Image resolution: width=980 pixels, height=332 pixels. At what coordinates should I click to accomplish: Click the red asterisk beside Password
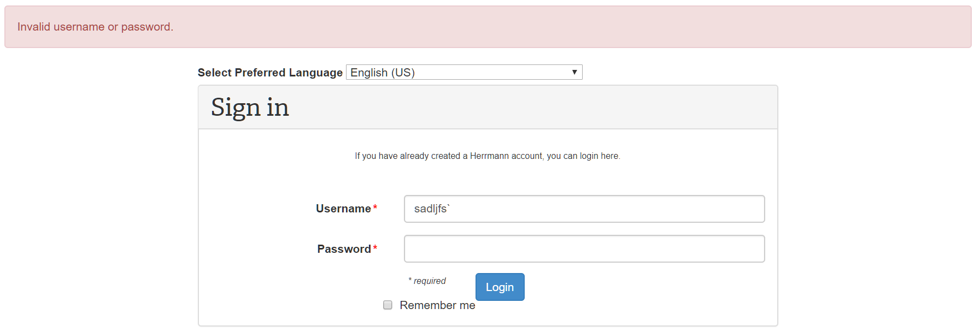pyautogui.click(x=375, y=248)
